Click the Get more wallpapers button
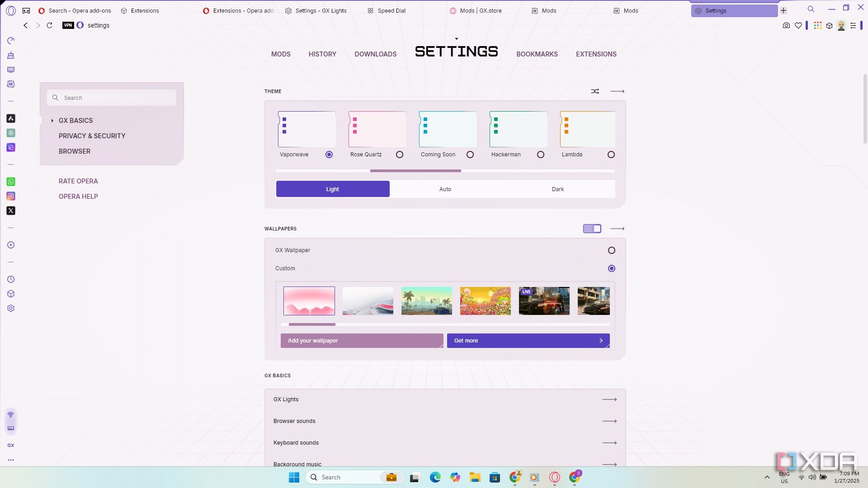 [528, 340]
